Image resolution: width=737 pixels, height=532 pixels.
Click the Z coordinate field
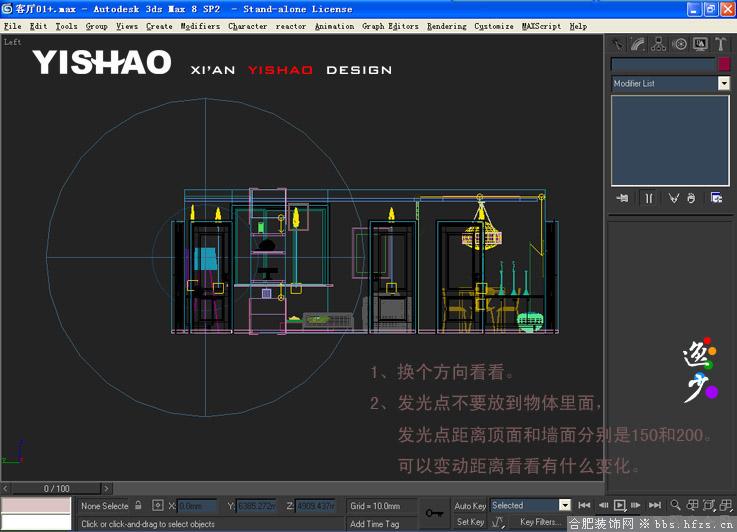coord(316,506)
